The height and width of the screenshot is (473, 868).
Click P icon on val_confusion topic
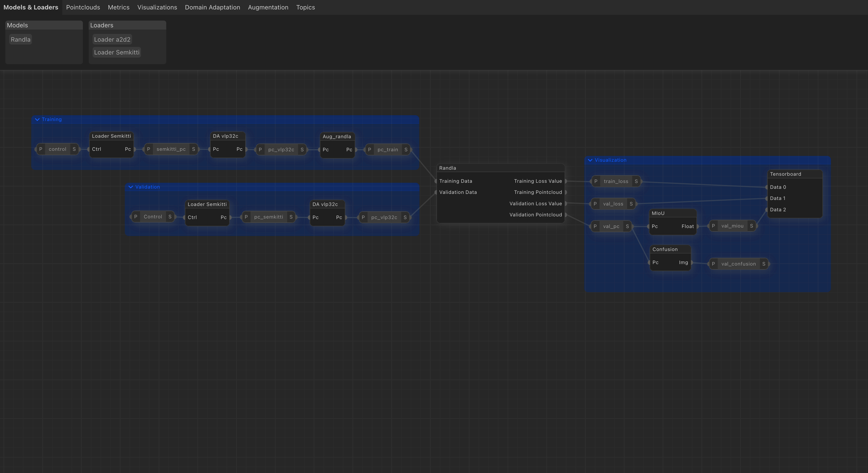pos(713,264)
